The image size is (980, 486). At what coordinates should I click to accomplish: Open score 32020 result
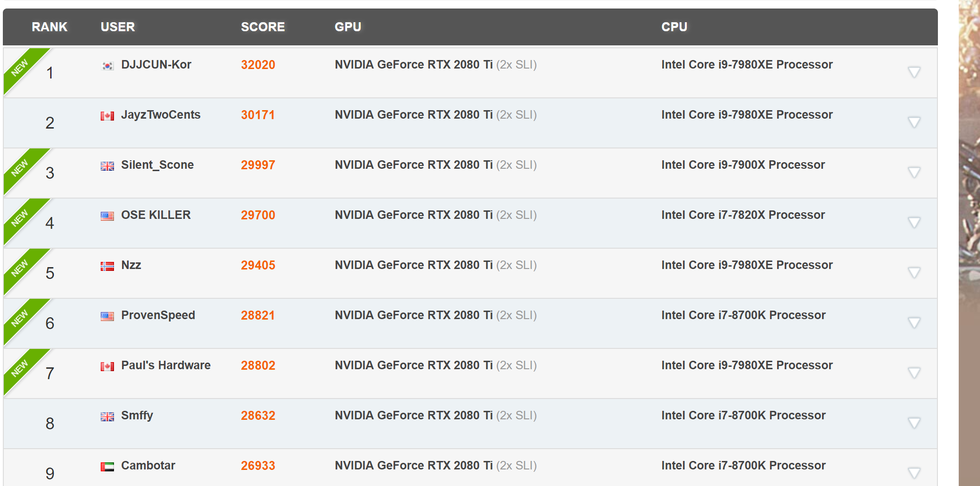pos(258,65)
